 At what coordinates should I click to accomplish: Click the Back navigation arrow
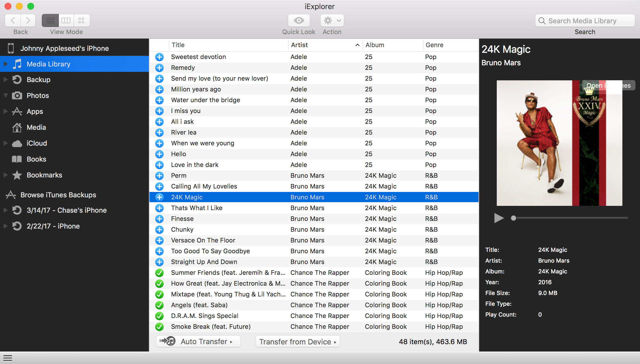click(x=13, y=20)
